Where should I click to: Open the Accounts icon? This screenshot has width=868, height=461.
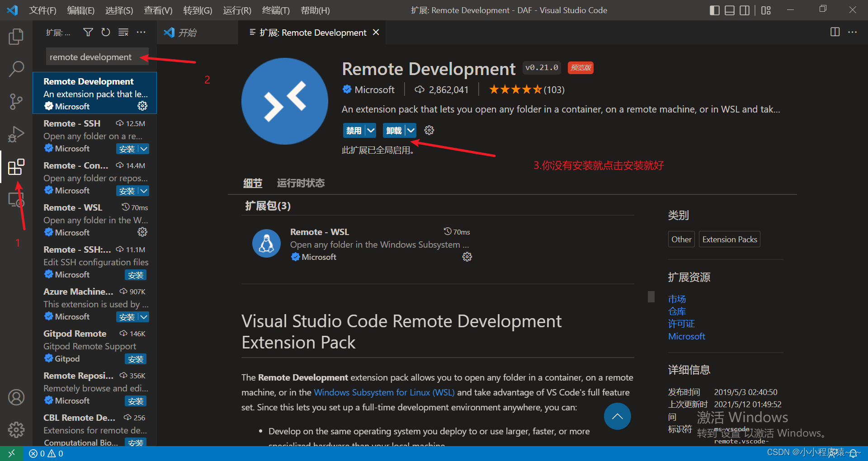coord(16,397)
